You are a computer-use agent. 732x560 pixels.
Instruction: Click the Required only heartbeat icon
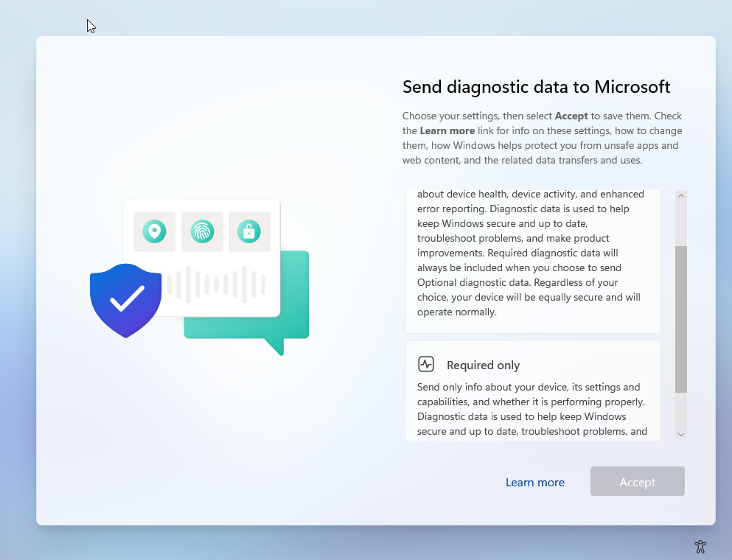coord(426,364)
